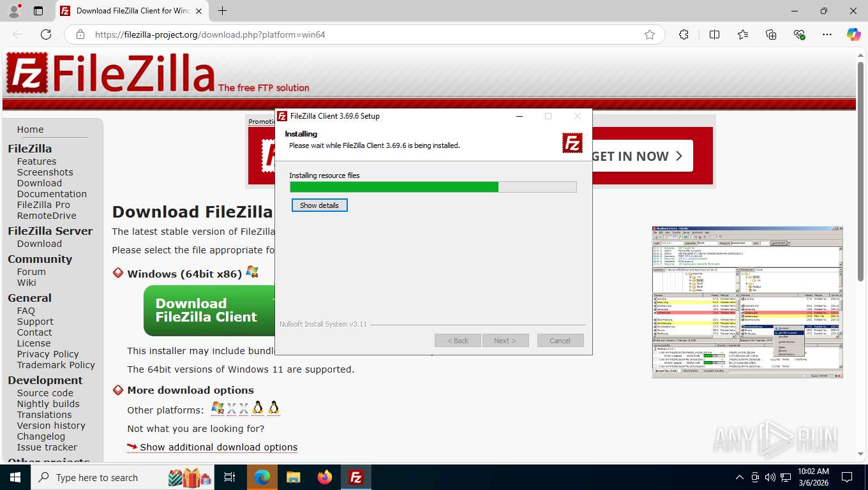Click FileZilla installer taskbar icon
Screen dimensions: 868x490
tap(356, 477)
